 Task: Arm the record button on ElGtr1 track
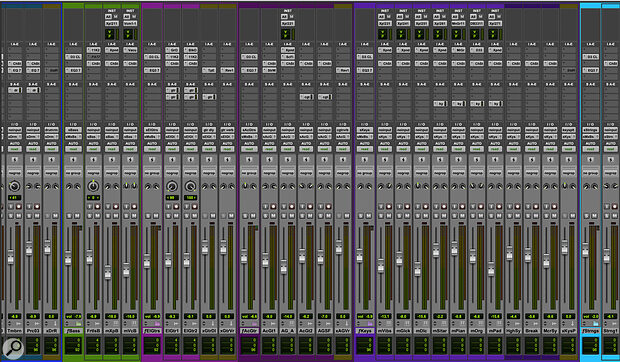(176, 207)
